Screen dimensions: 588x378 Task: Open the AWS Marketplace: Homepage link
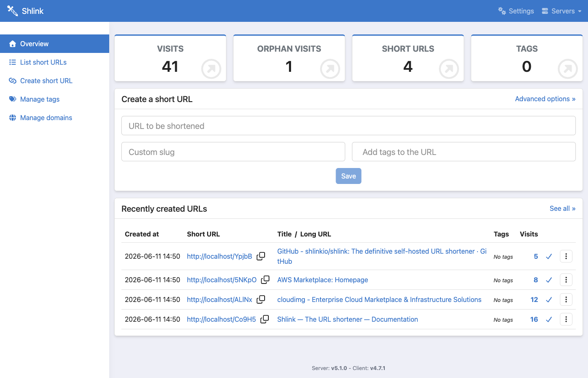[323, 280]
